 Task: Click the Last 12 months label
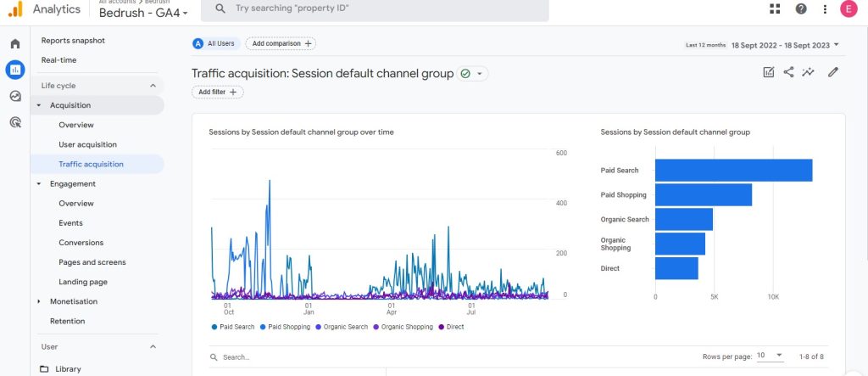706,45
